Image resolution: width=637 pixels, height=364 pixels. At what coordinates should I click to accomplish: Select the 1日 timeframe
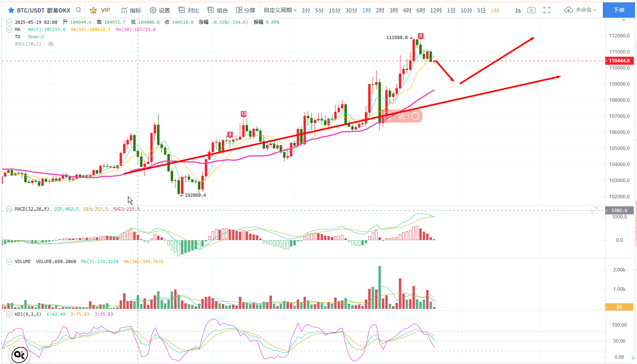[x=451, y=10]
